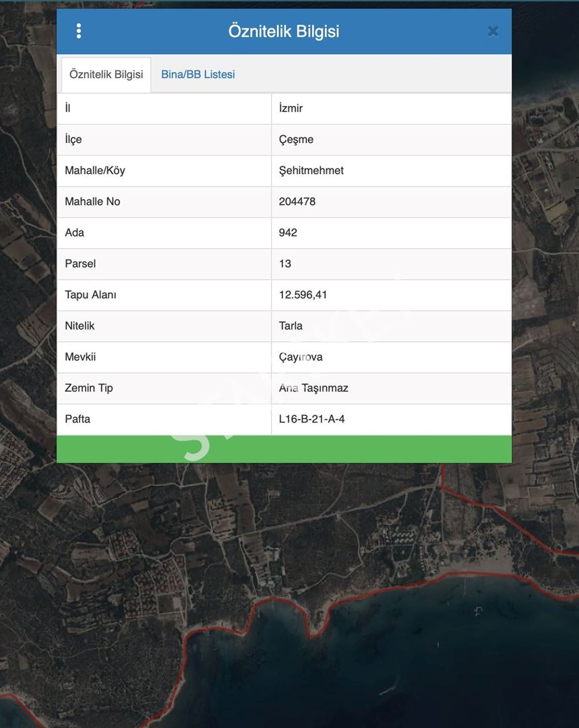Viewport: 579px width, 728px height.
Task: Click the "Zemin Tip" label
Action: 89,388
